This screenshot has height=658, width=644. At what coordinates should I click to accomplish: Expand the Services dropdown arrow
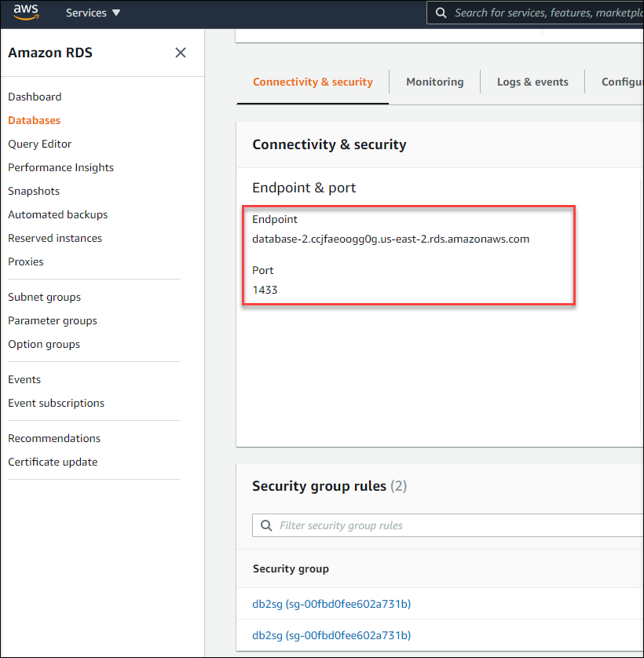(115, 13)
